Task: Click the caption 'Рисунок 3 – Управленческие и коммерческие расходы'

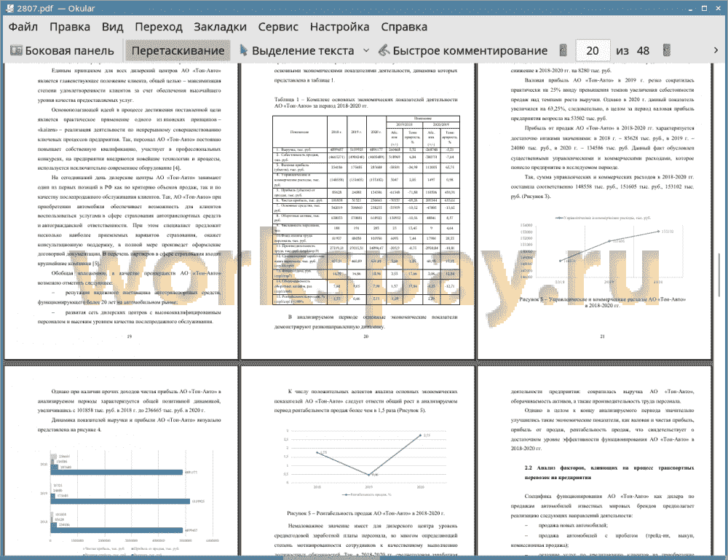Action: point(602,302)
